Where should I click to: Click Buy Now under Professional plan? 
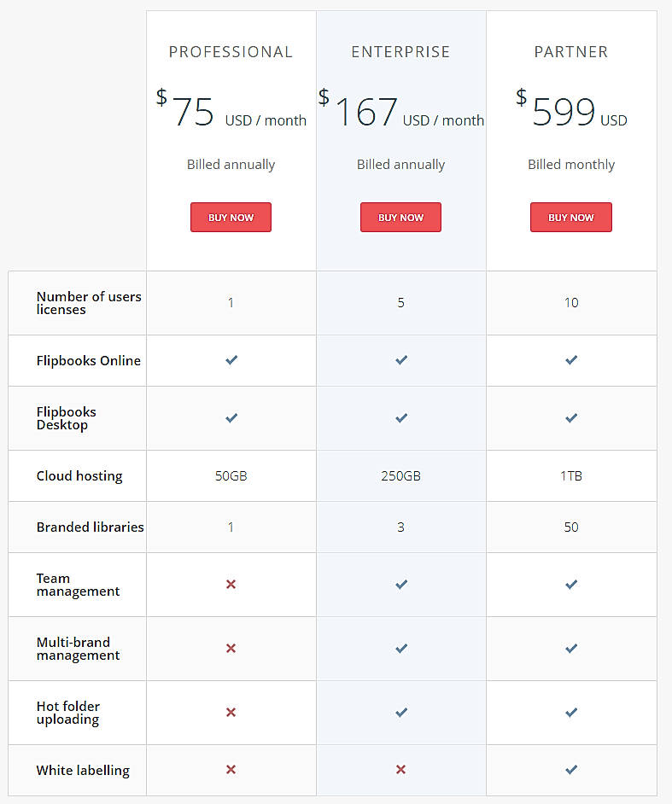point(231,218)
